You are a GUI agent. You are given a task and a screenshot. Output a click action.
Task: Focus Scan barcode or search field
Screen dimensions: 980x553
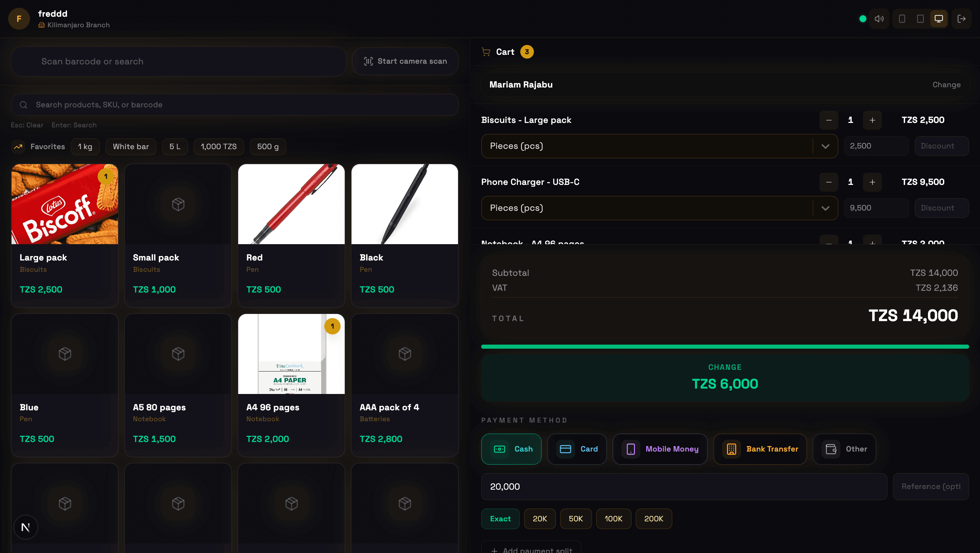(x=178, y=61)
